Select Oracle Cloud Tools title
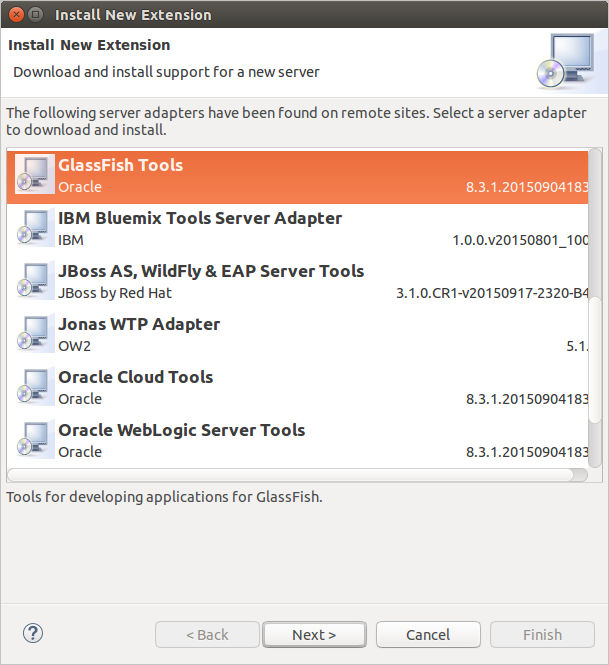Screen dimensions: 609x665 click(136, 377)
